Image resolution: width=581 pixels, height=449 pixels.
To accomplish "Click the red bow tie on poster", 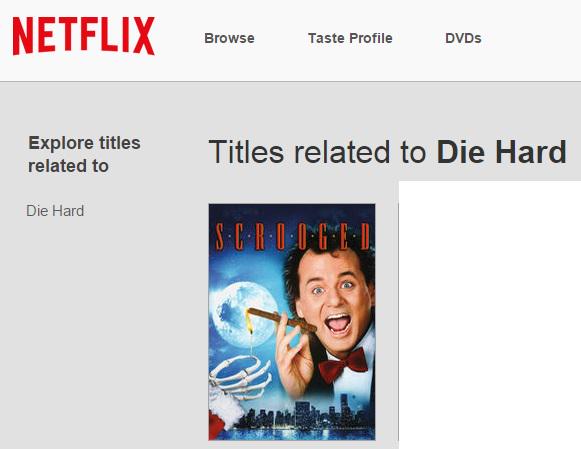I will point(343,365).
